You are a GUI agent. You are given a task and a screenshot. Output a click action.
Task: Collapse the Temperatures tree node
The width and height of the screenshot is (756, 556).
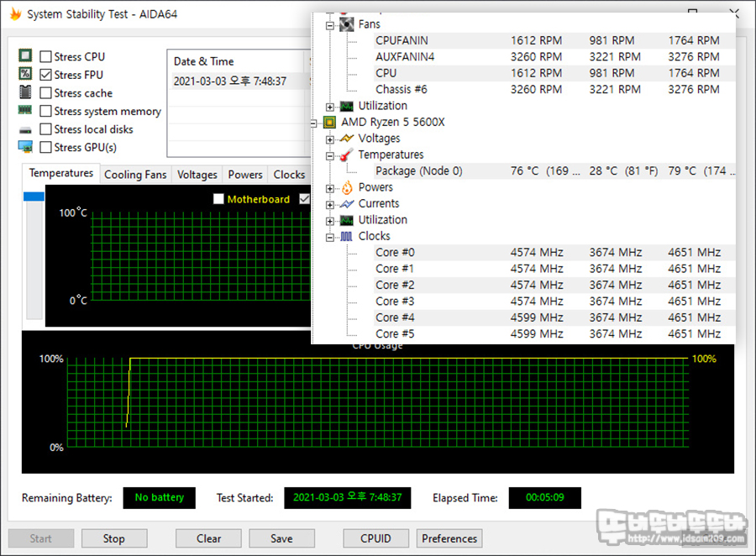pos(330,156)
